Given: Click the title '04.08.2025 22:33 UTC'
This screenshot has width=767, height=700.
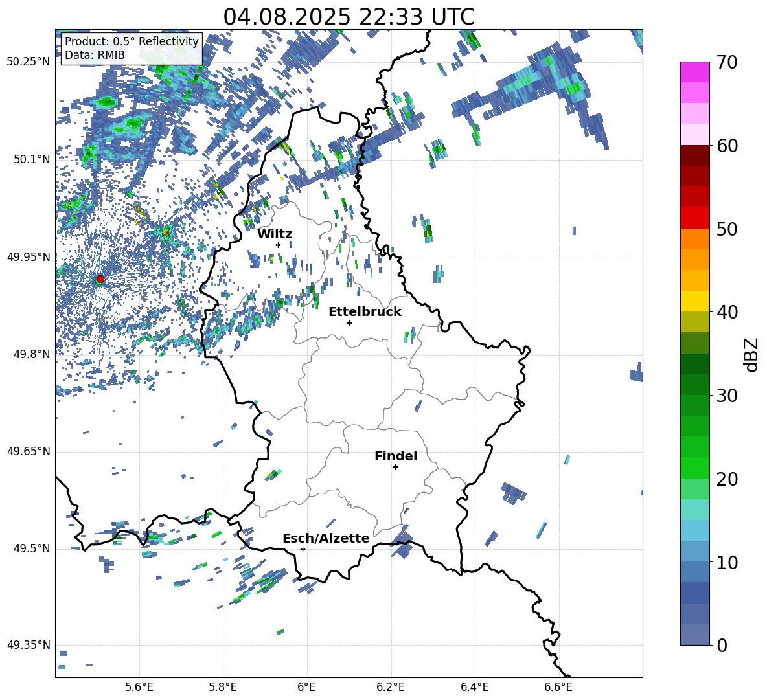Looking at the screenshot, I should point(349,17).
